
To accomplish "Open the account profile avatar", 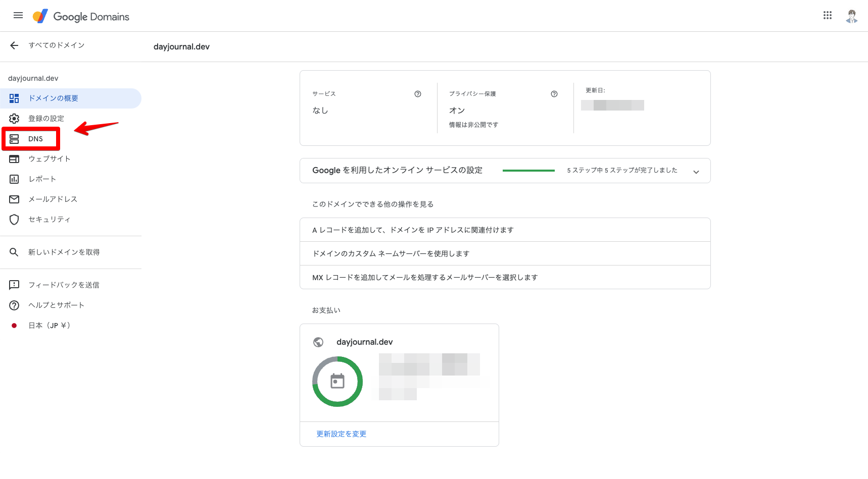I will [x=852, y=16].
